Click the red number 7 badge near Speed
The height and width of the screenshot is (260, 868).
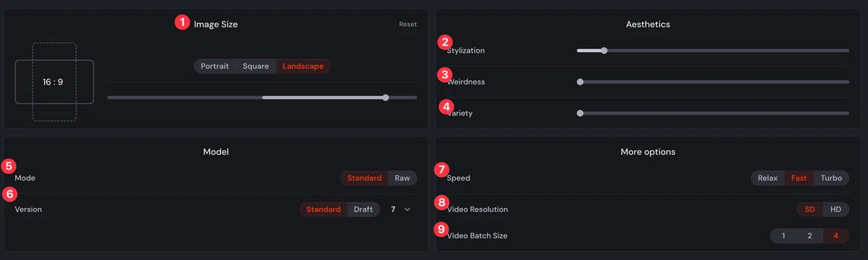pos(442,170)
